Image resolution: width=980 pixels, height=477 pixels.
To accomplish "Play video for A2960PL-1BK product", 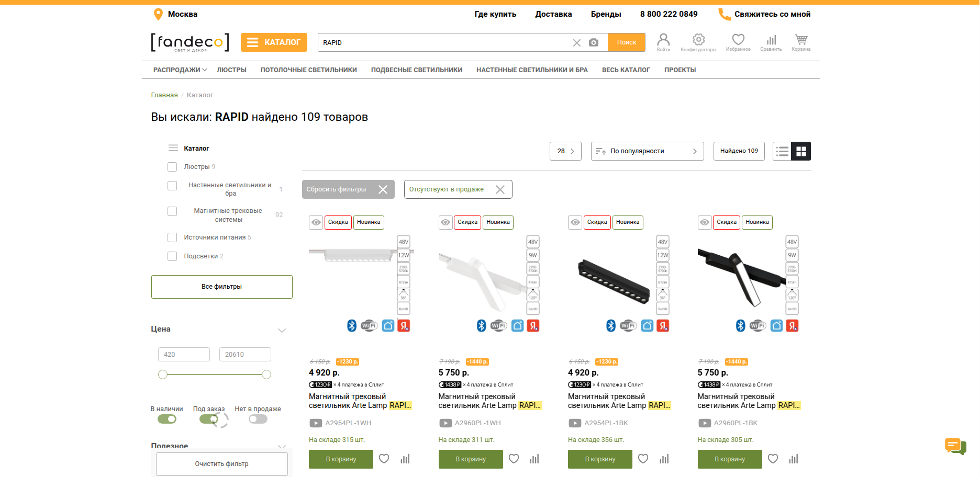I will coord(705,423).
